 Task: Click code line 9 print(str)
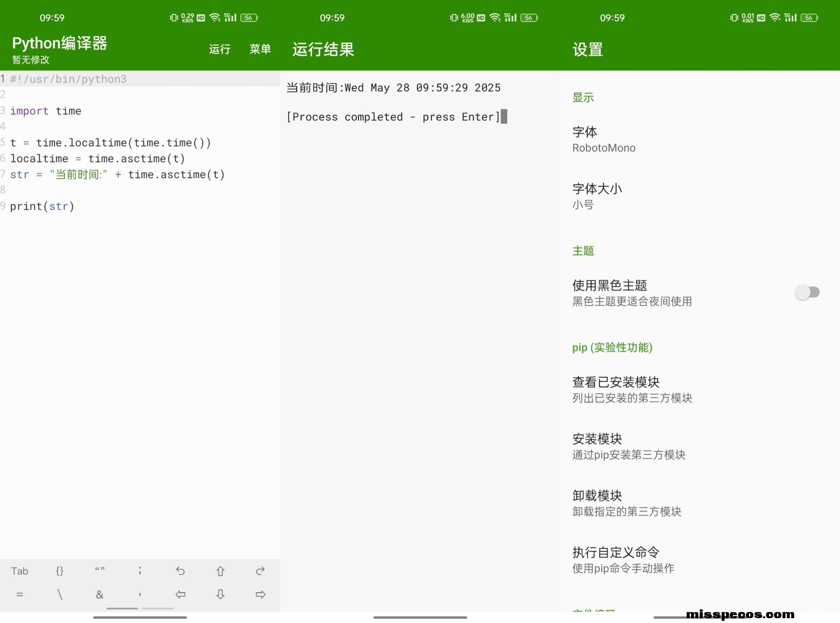click(42, 206)
